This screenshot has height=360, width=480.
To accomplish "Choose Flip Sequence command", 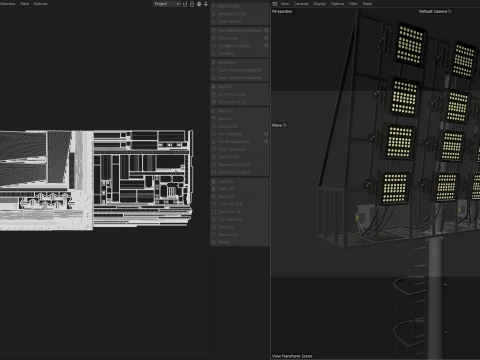I will pyautogui.click(x=240, y=219).
